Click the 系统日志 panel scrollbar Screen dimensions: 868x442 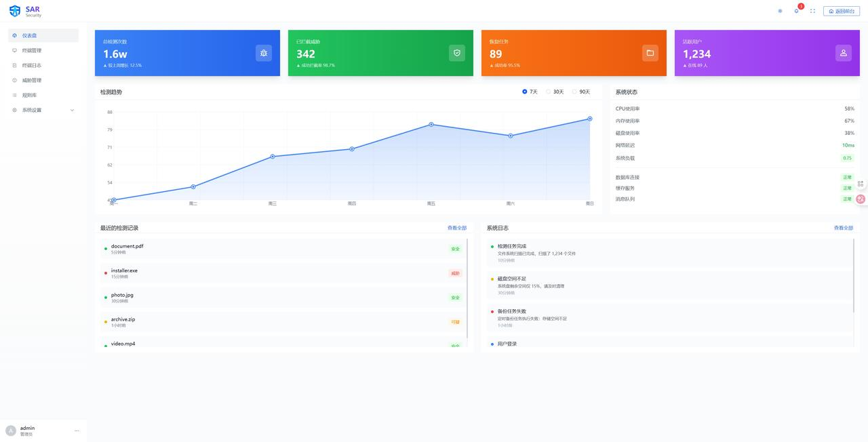854,275
